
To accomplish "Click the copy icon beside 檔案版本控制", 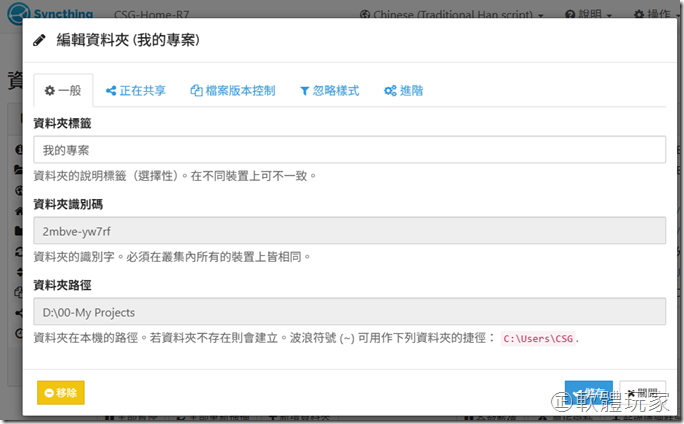I will coord(196,91).
